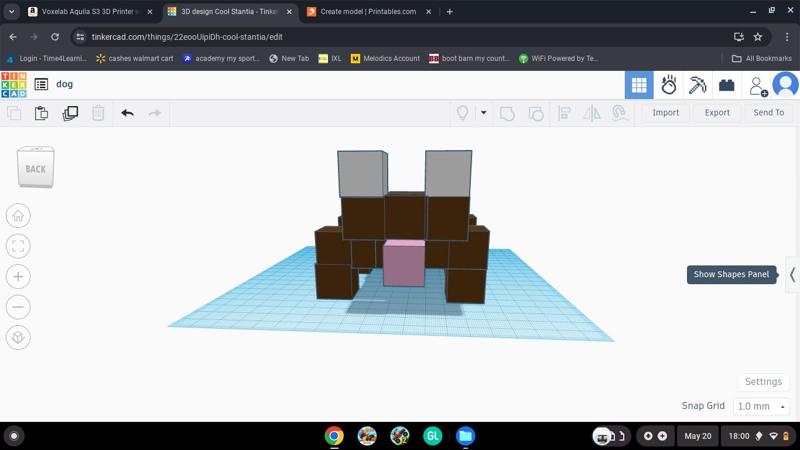Open the user profile avatar
The image size is (800, 450).
785,84
